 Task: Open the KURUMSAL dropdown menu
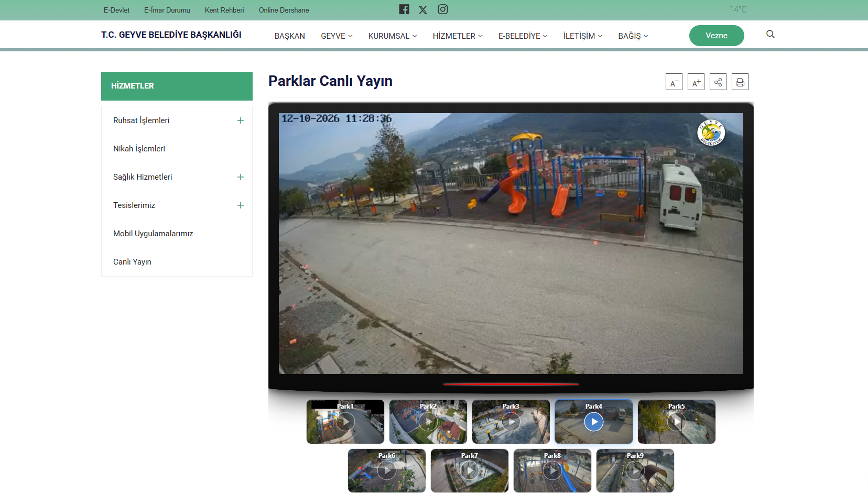pyautogui.click(x=393, y=36)
